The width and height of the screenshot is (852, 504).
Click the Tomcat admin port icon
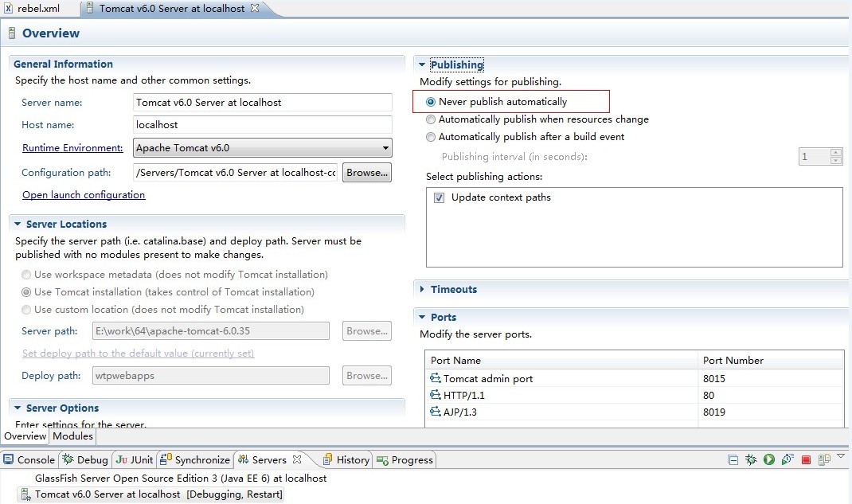436,378
